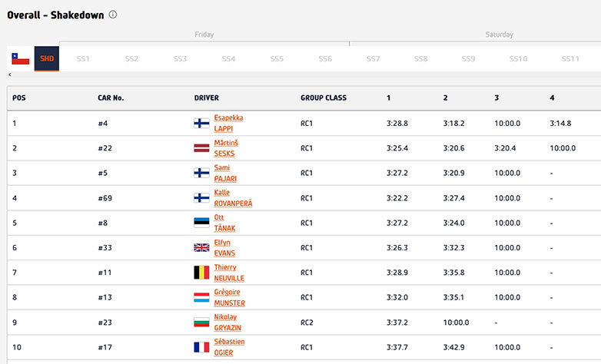Click the Estonia flag beside Ott Tänak

coord(201,223)
